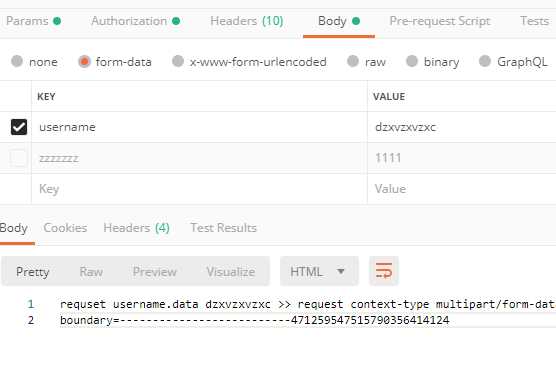Viewport: 556px width, 382px height.
Task: Open the response Headers (4) tab
Action: pyautogui.click(x=137, y=228)
